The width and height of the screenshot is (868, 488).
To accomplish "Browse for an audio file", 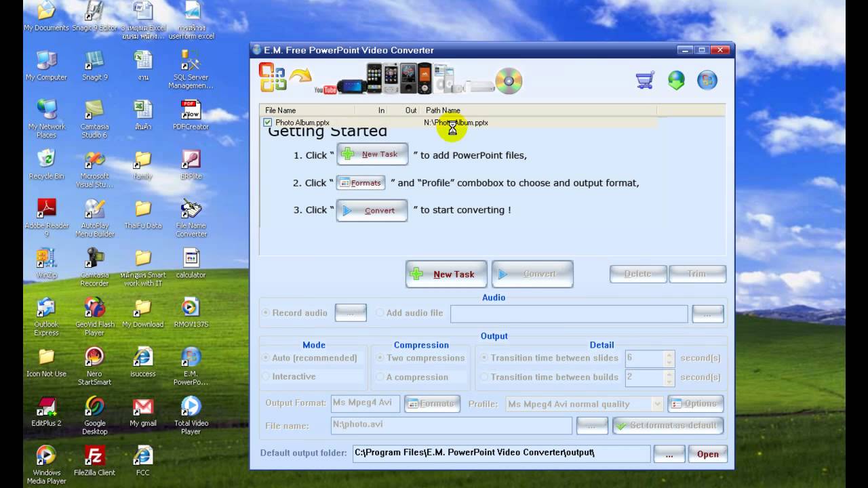I will 707,313.
